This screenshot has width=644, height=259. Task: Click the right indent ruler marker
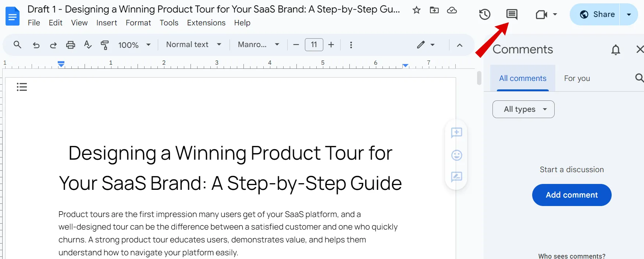405,65
